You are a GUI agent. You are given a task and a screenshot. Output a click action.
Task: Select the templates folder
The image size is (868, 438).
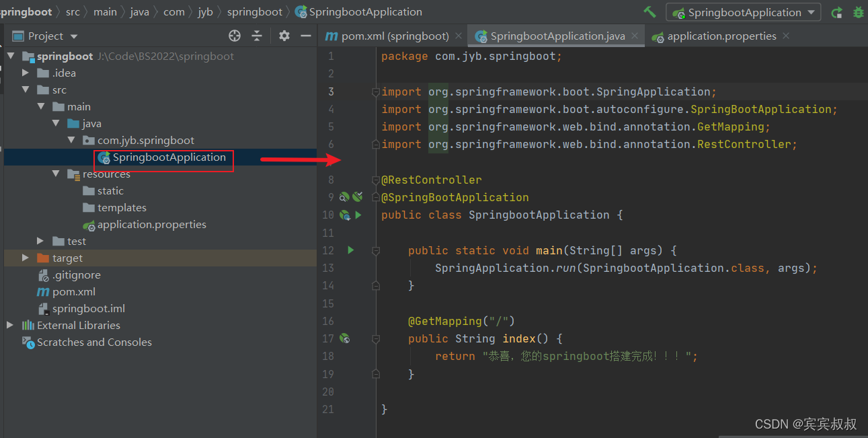click(x=122, y=208)
